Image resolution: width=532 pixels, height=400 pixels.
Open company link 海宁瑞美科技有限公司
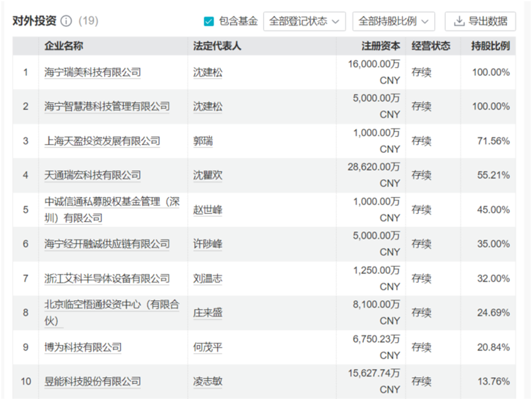[92, 72]
